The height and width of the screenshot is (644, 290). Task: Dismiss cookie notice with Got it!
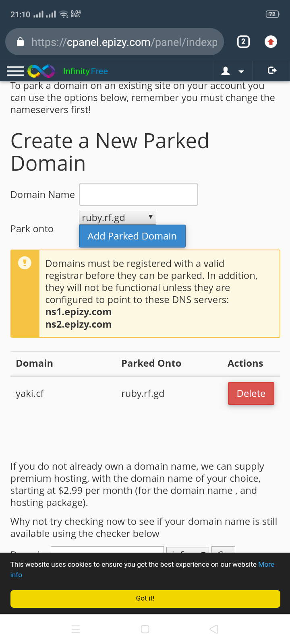pos(145,599)
